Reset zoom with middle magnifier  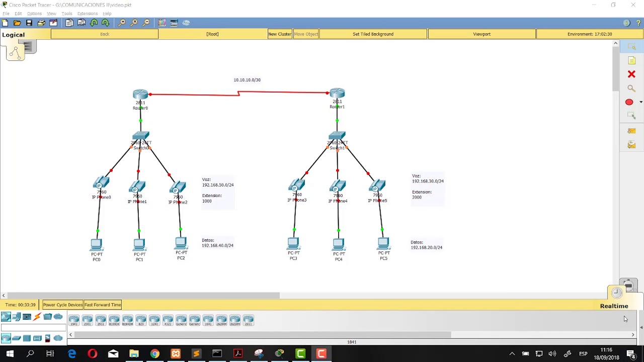(134, 23)
